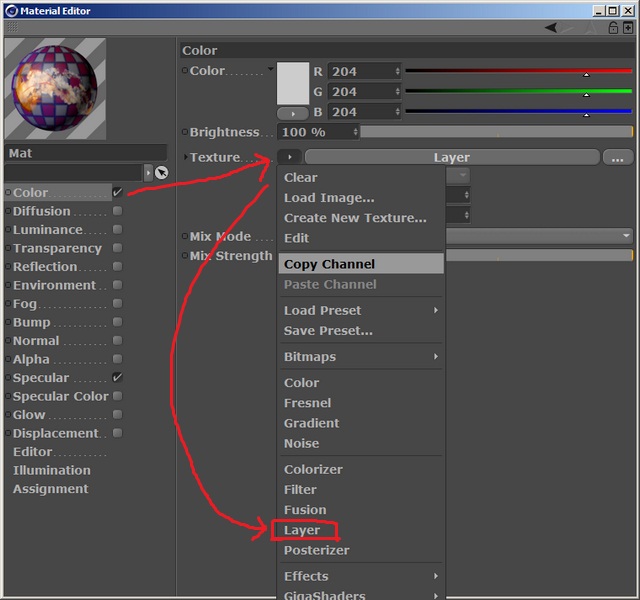Click the grip handle in toolbar
Image resolution: width=640 pixels, height=600 pixels.
[13, 27]
